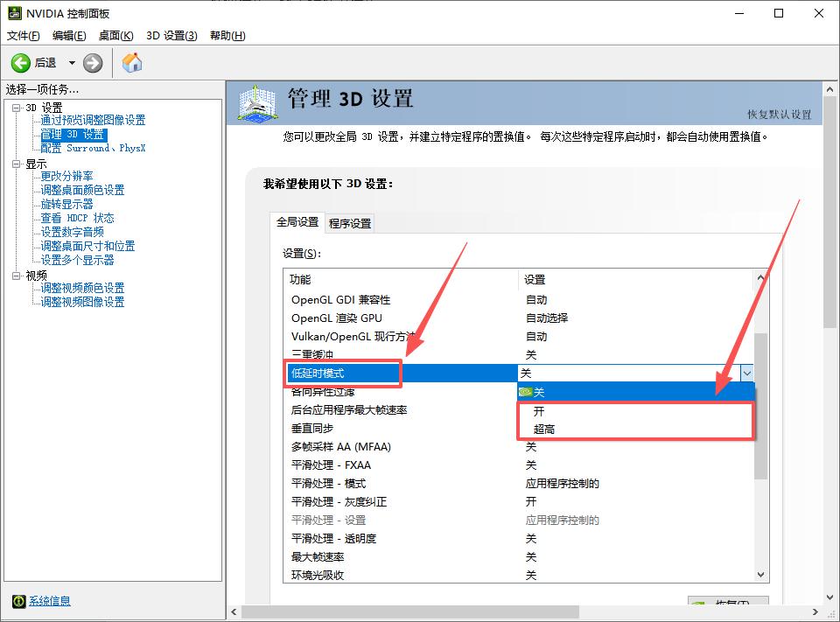Select 多帧采样 AA (MFAA) row
Screen dimensions: 840x622
(519, 447)
